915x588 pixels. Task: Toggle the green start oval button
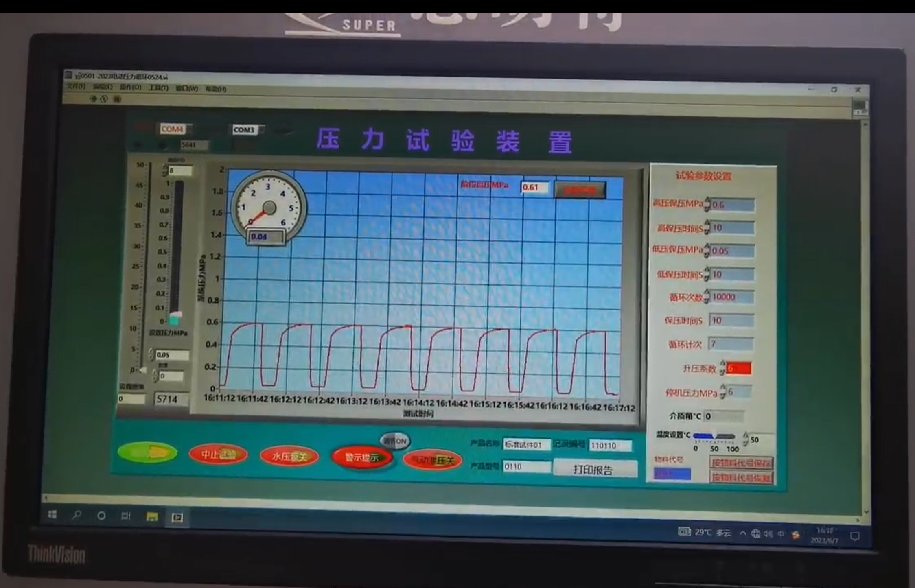147,452
